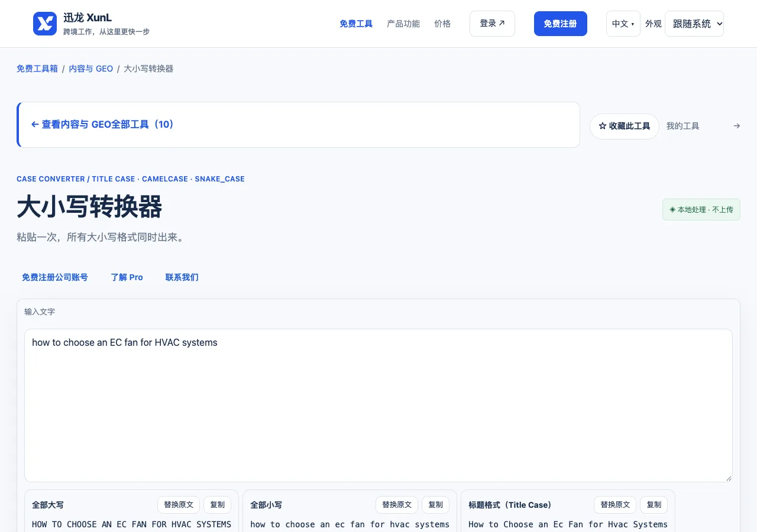757x532 pixels.
Task: Click 了解 Pro link
Action: pyautogui.click(x=127, y=277)
